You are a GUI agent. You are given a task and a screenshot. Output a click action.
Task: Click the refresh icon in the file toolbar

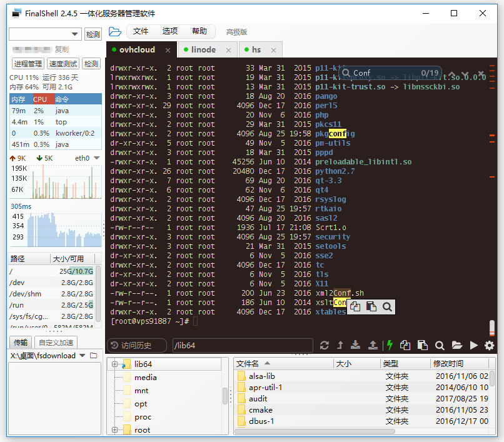[325, 345]
